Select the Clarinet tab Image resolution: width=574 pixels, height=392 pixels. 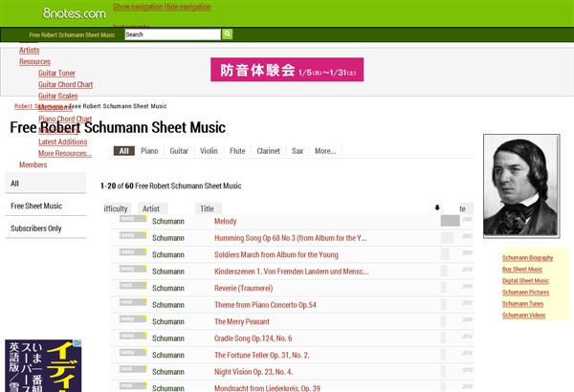268,151
